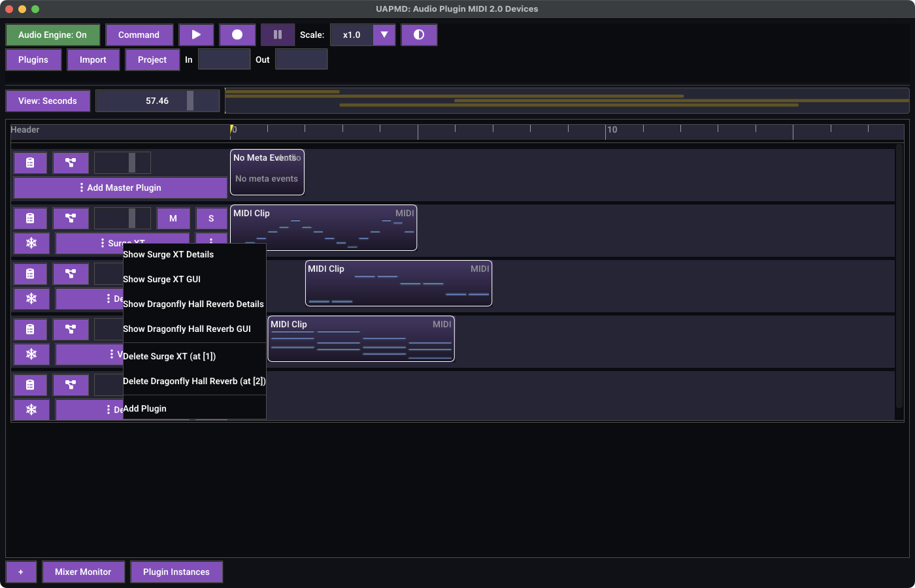Start playback with the Play button

click(x=196, y=35)
